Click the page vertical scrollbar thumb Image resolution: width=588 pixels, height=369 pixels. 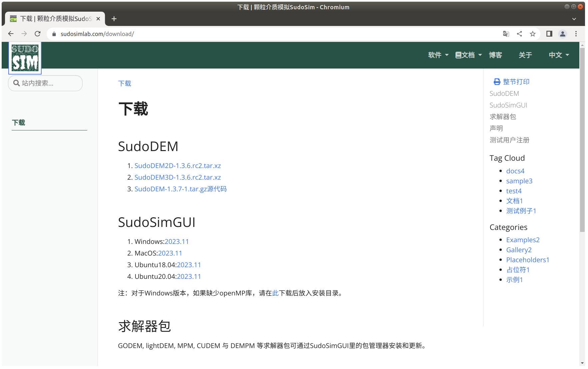[x=582, y=140]
